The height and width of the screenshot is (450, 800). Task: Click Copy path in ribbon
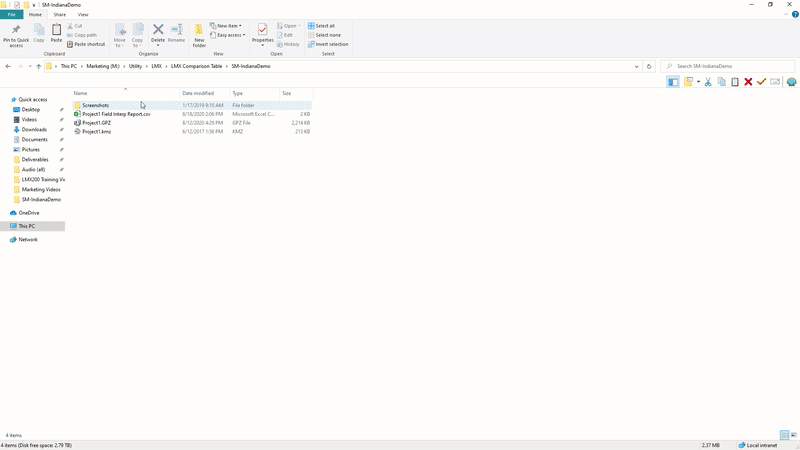82,35
